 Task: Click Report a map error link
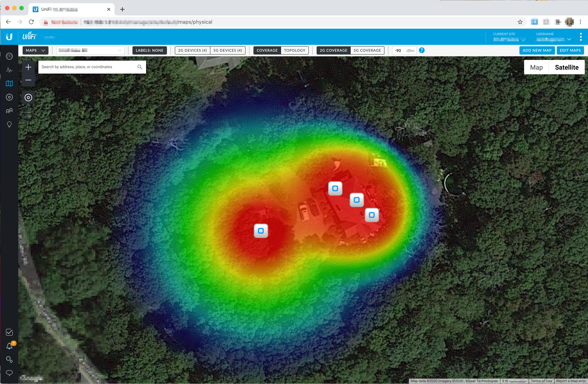point(571,381)
